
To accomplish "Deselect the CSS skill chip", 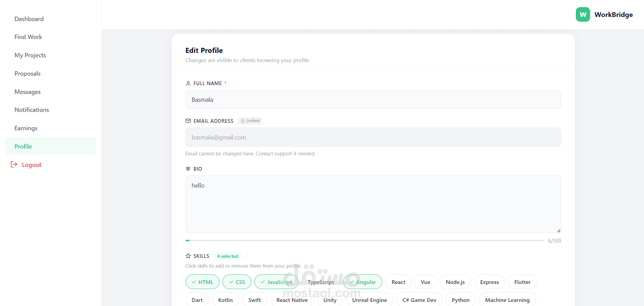I will click(x=237, y=282).
